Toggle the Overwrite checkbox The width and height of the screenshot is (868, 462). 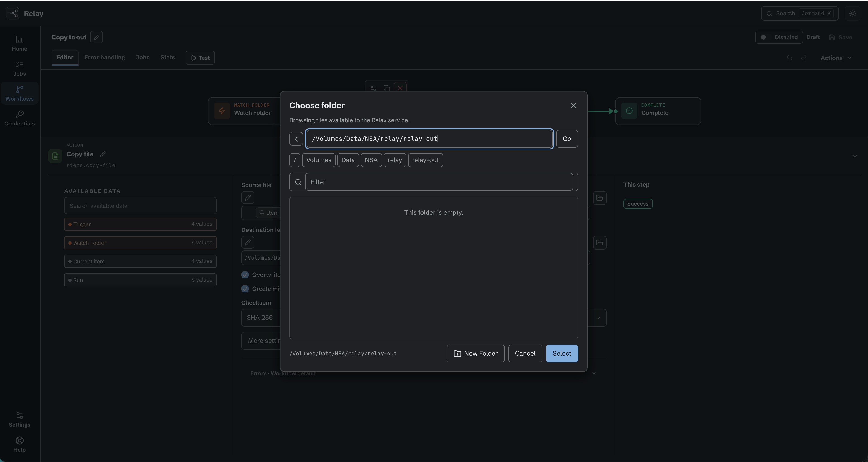click(245, 275)
